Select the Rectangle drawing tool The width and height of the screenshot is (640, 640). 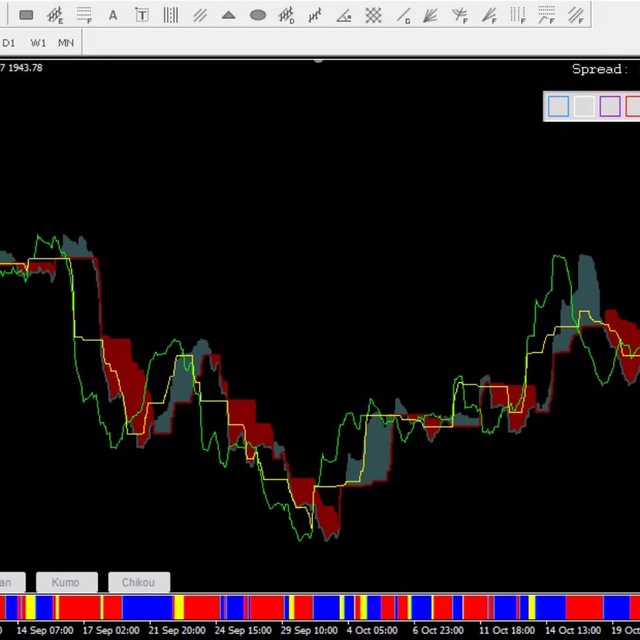point(26,16)
